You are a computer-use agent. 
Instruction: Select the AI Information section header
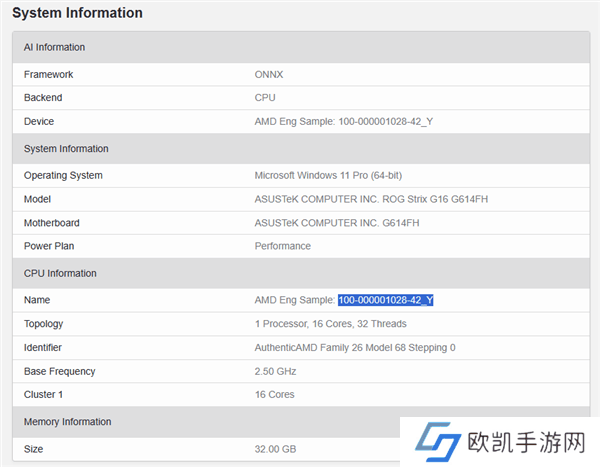pos(54,47)
